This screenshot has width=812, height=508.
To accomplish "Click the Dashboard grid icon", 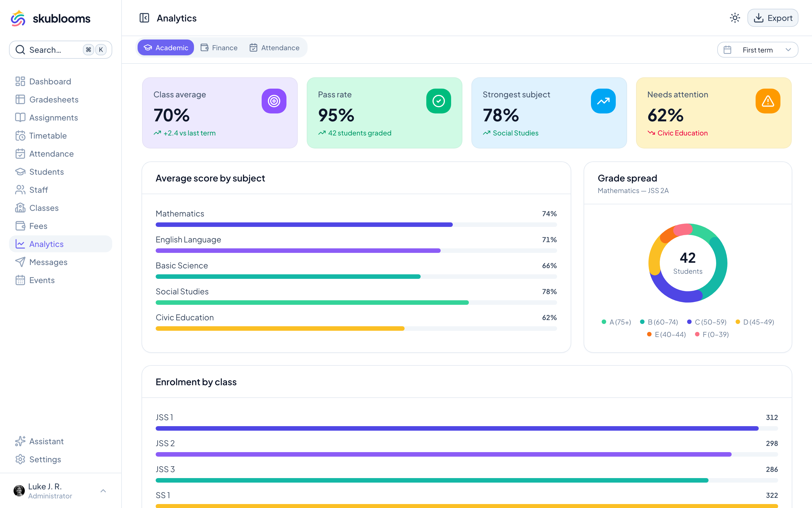I will tap(20, 81).
